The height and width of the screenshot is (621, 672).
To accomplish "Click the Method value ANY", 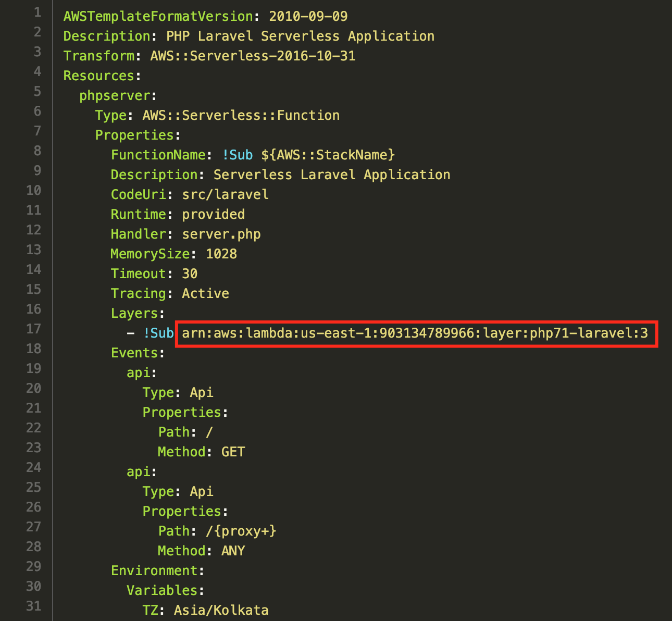I will [x=233, y=551].
